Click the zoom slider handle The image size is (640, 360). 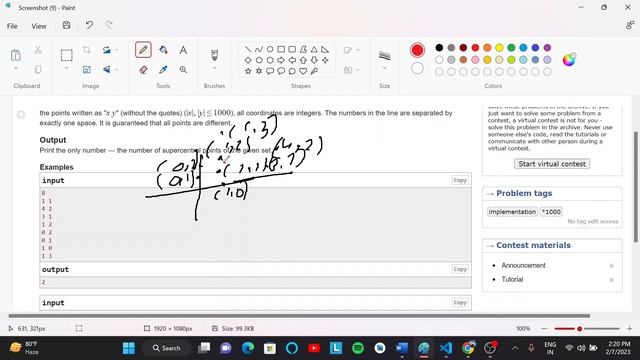(579, 329)
